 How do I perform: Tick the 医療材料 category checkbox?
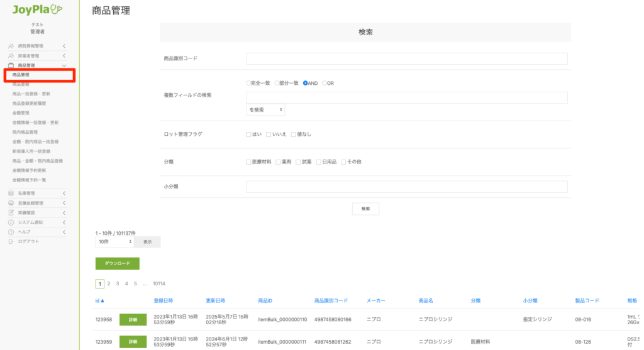point(248,161)
